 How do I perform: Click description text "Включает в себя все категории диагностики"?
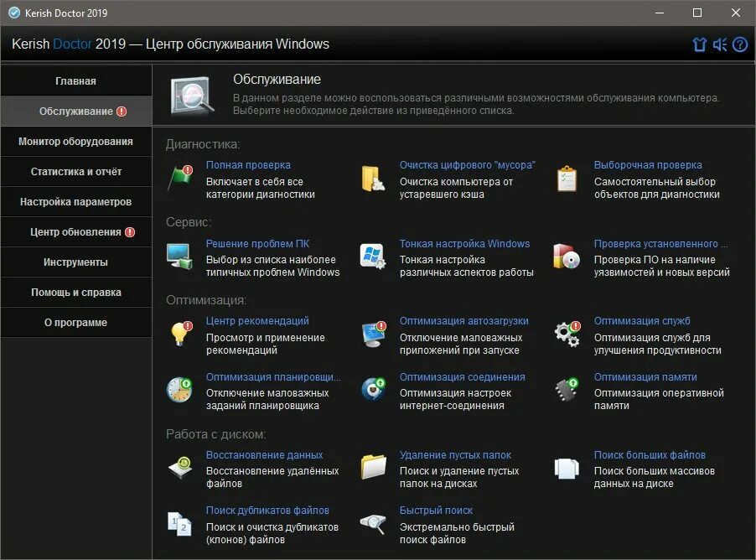tap(261, 188)
